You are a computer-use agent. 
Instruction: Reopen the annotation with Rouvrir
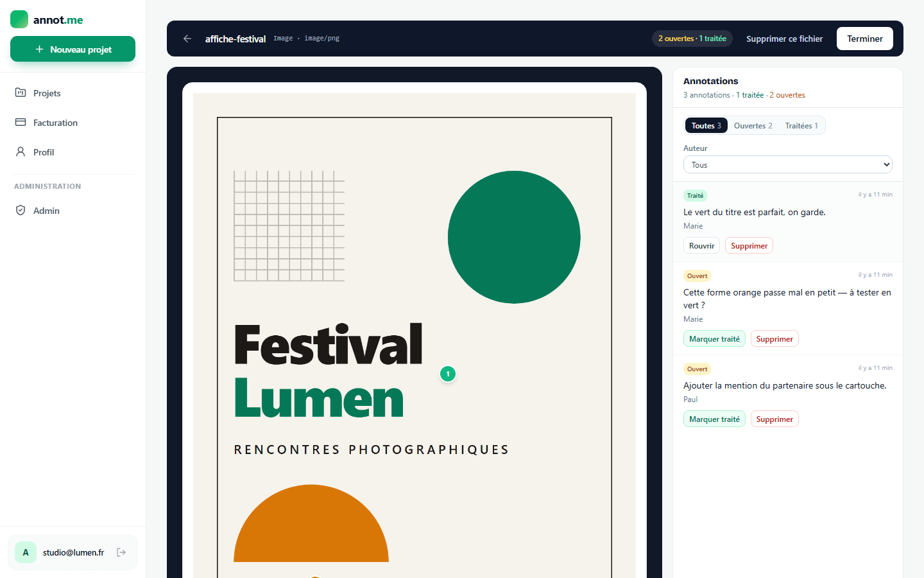[701, 246]
